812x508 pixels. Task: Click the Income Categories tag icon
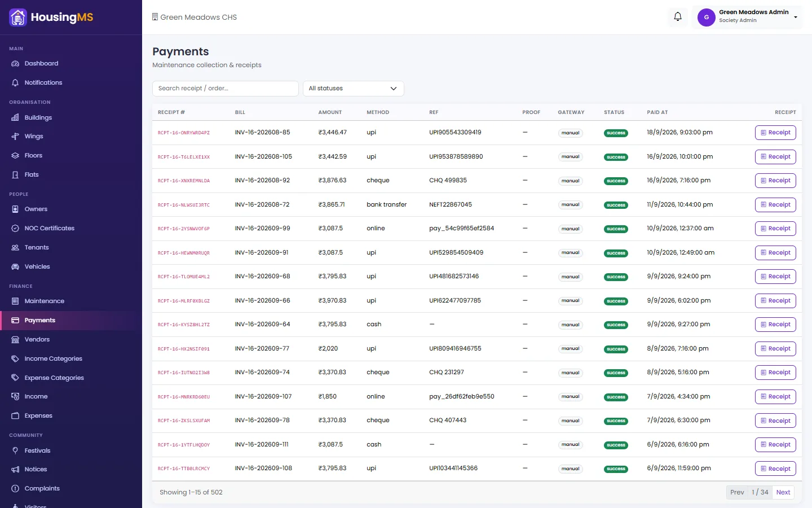(x=15, y=359)
